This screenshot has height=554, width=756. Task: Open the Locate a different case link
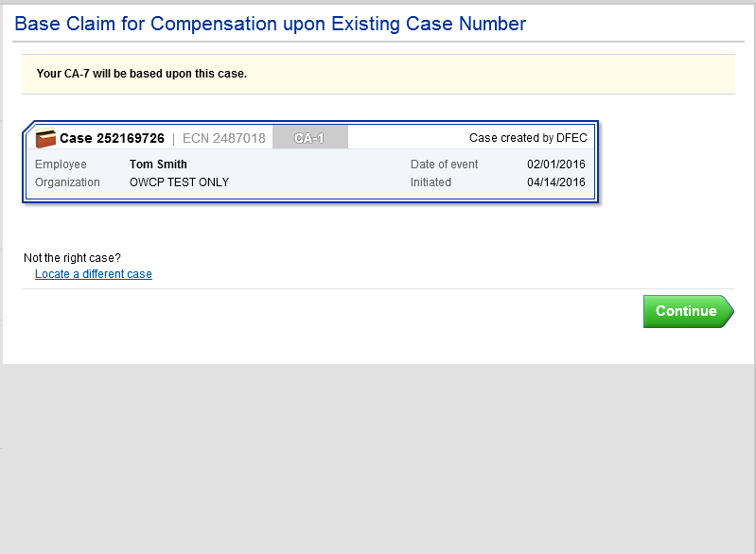93,274
